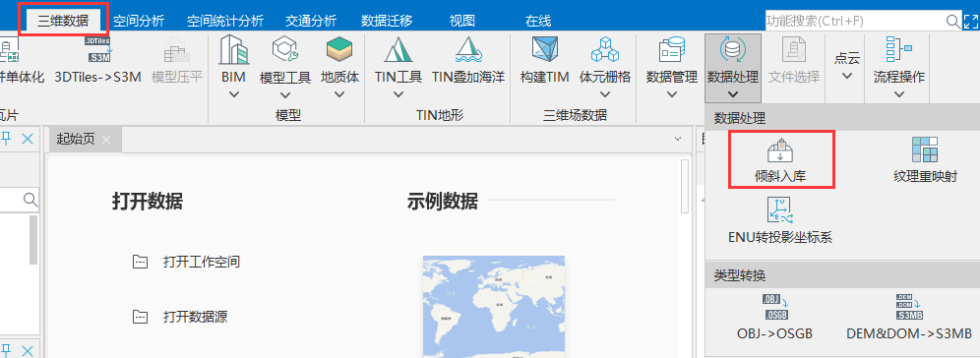Click the function search magnifier icon

[x=953, y=22]
